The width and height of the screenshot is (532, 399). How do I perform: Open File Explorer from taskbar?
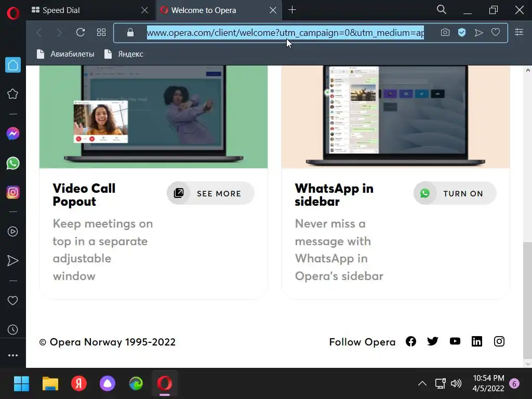point(50,384)
